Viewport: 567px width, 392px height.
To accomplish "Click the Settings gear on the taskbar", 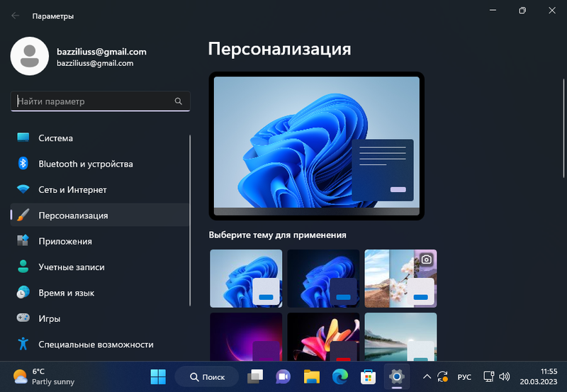I will pos(396,377).
